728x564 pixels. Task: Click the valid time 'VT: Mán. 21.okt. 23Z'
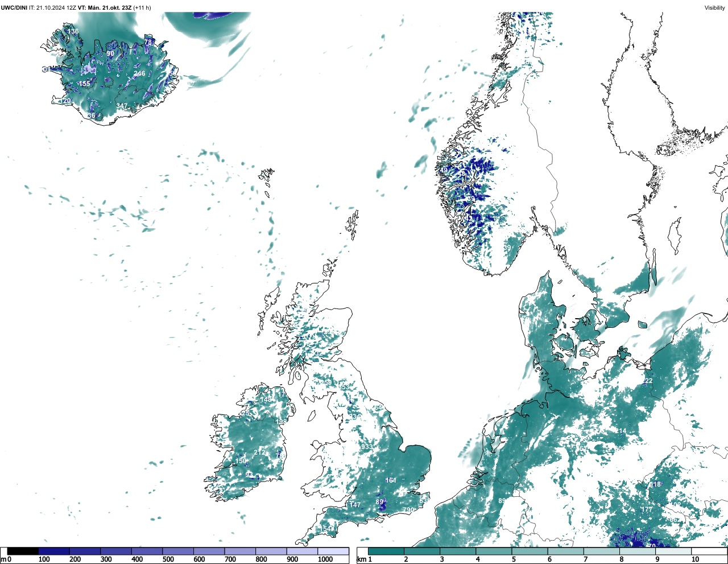pyautogui.click(x=105, y=8)
